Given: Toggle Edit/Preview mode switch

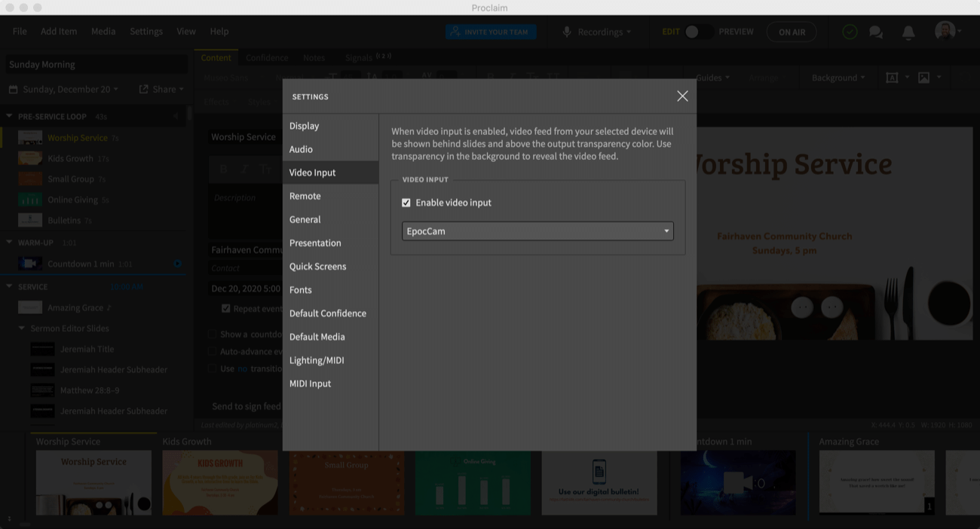Looking at the screenshot, I should point(698,32).
